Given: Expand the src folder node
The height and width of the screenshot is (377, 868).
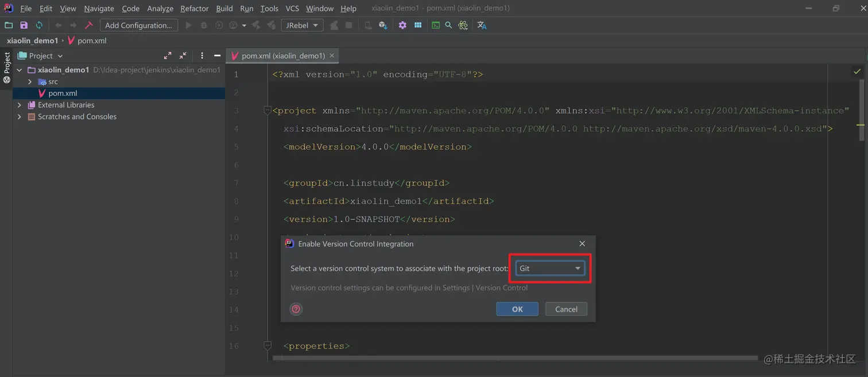Looking at the screenshot, I should pos(30,81).
